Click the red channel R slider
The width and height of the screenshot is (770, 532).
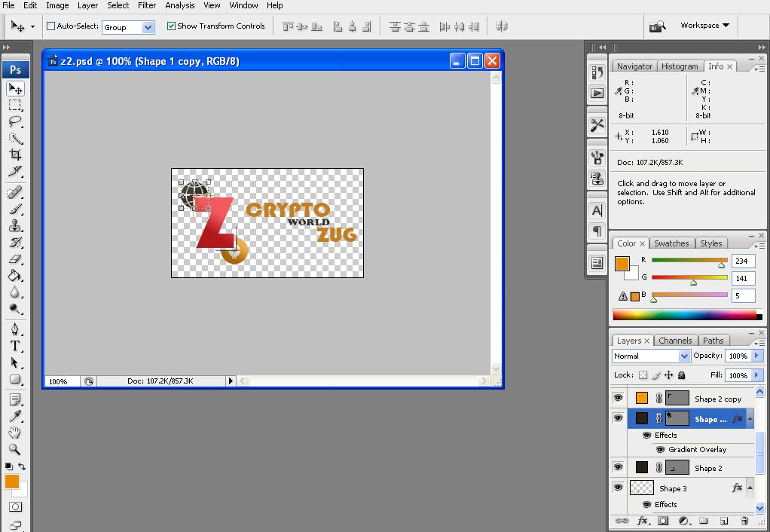689,261
